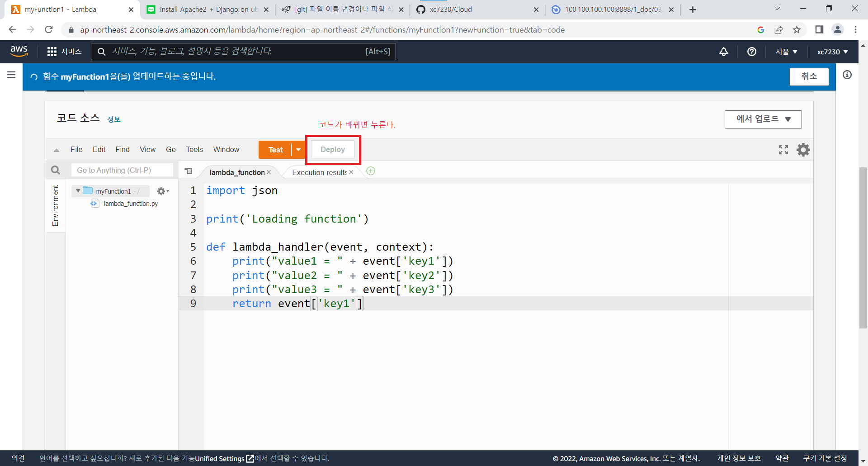Open the Edit menu
Image resolution: width=868 pixels, height=466 pixels.
tap(99, 150)
